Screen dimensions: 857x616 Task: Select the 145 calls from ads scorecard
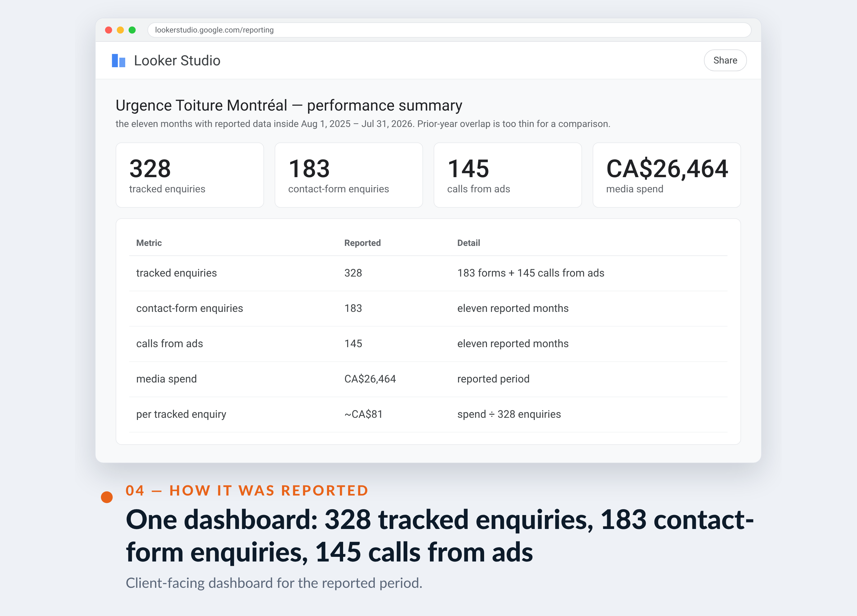pos(507,175)
